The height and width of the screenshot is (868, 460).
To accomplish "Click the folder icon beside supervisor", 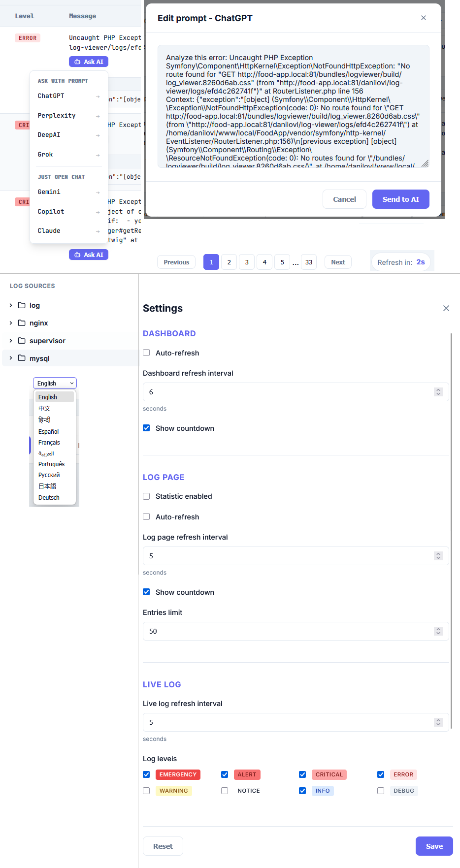I will click(22, 341).
